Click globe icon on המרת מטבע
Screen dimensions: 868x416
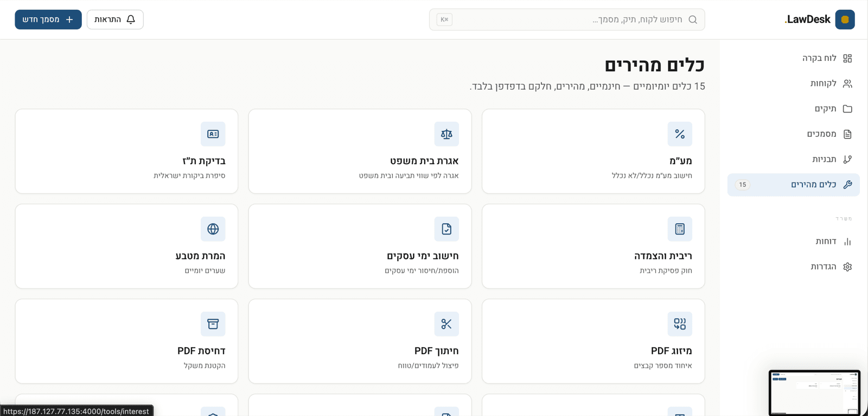213,229
